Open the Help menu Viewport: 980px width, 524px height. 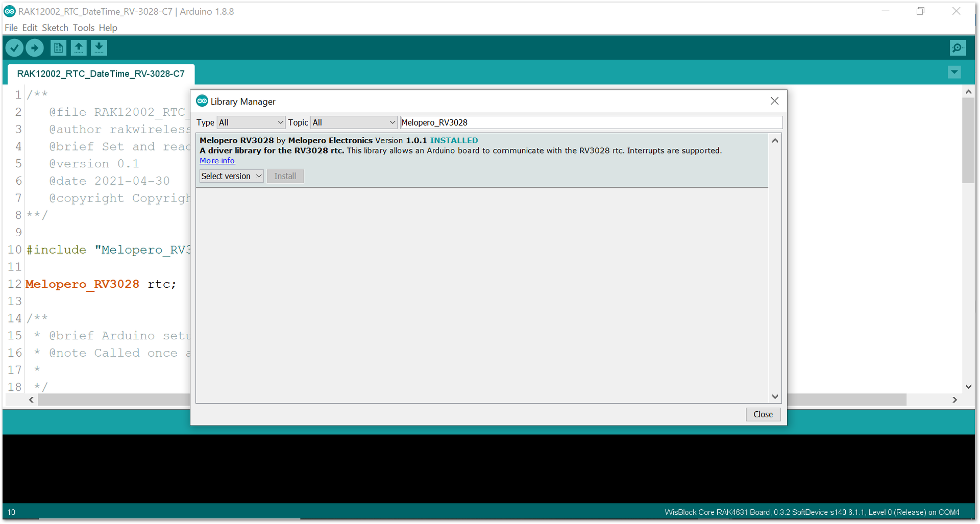point(108,28)
